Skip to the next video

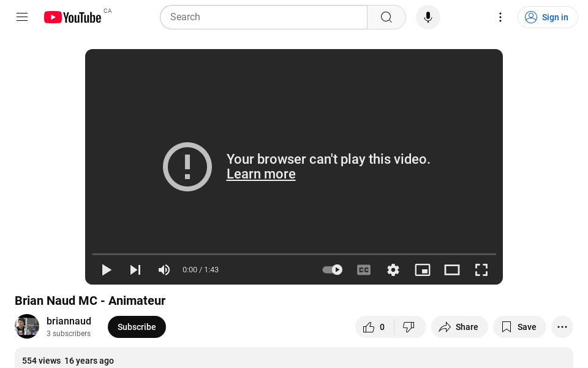coord(135,270)
